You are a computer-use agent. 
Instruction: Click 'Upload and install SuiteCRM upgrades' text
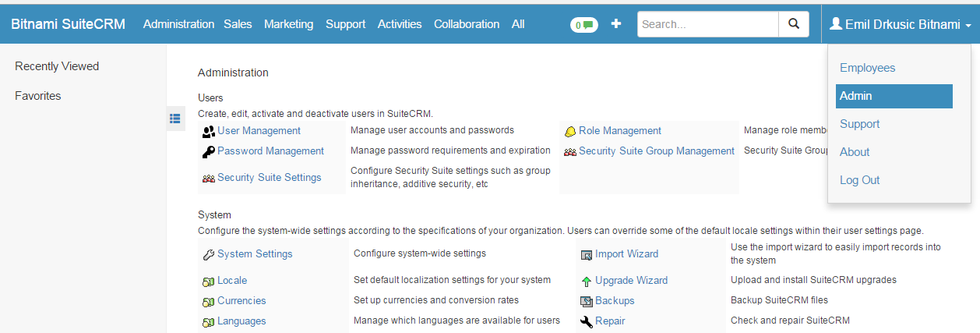click(x=813, y=280)
